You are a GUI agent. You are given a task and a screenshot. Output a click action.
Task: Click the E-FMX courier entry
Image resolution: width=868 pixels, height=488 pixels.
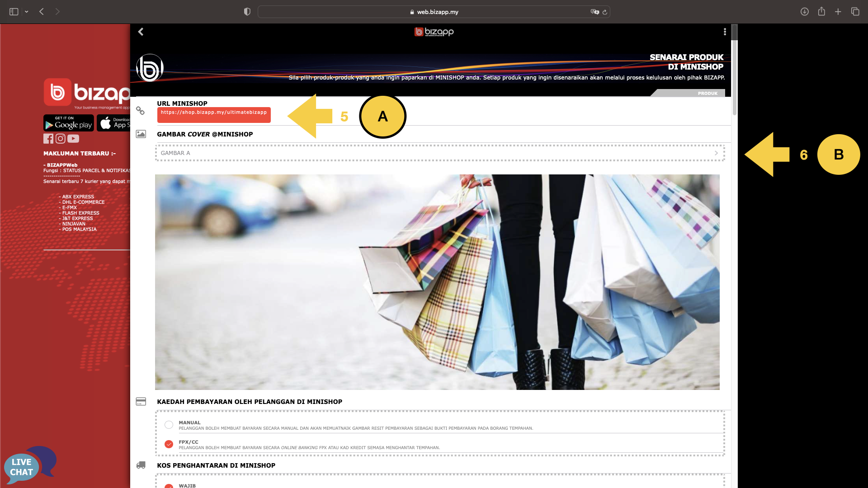(70, 208)
